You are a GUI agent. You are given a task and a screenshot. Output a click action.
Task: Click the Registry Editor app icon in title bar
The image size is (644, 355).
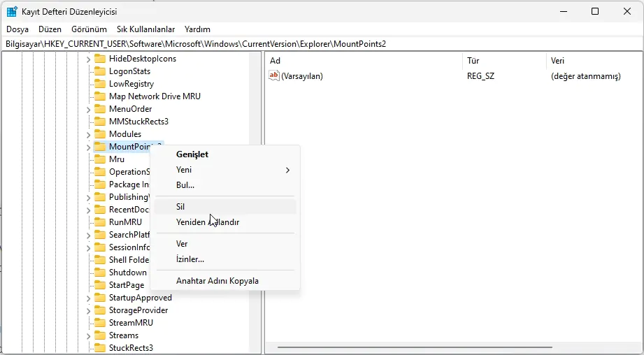tap(13, 11)
